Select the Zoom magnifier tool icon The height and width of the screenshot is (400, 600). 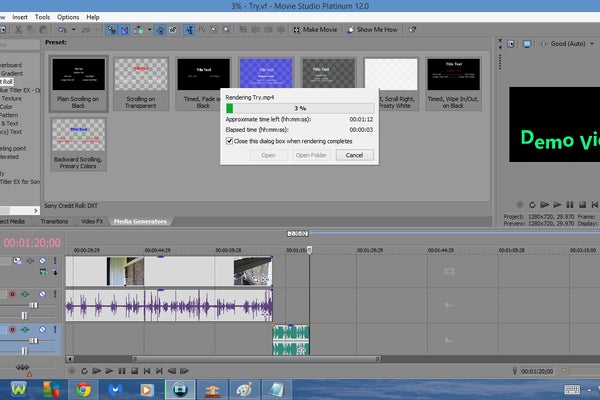(227, 29)
